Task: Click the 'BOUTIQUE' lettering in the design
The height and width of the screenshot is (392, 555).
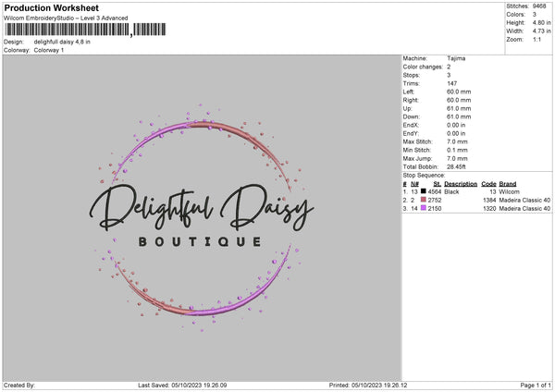Action: (200, 241)
